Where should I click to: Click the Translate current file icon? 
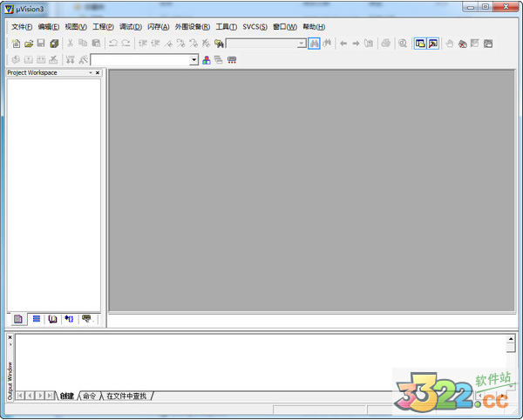coord(16,60)
